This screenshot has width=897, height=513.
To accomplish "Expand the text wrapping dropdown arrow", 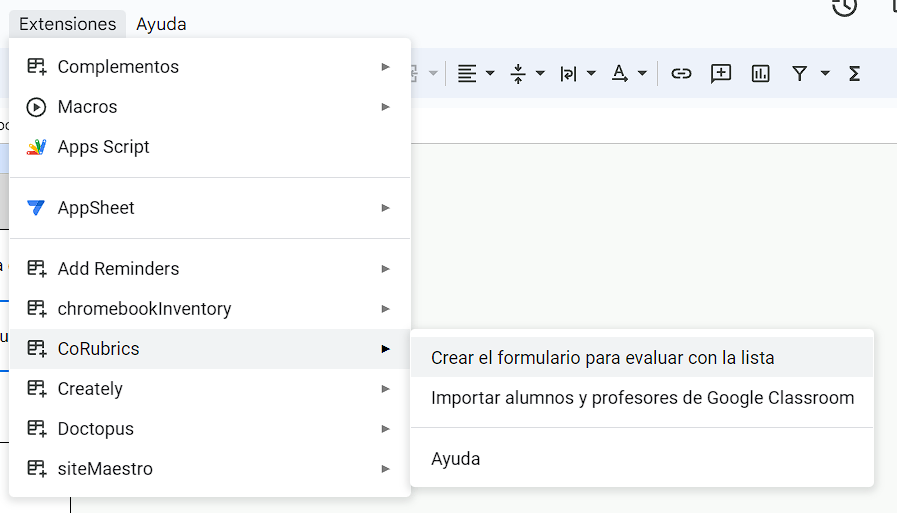I will [x=592, y=73].
